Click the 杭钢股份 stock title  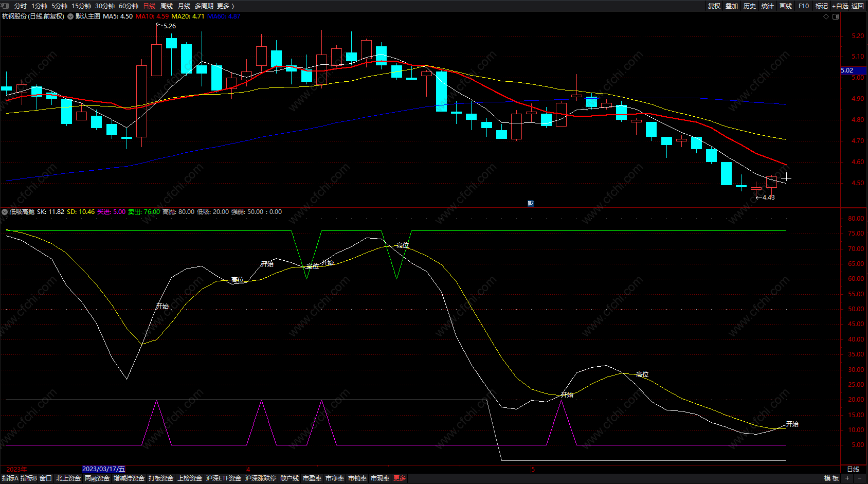(x=14, y=16)
